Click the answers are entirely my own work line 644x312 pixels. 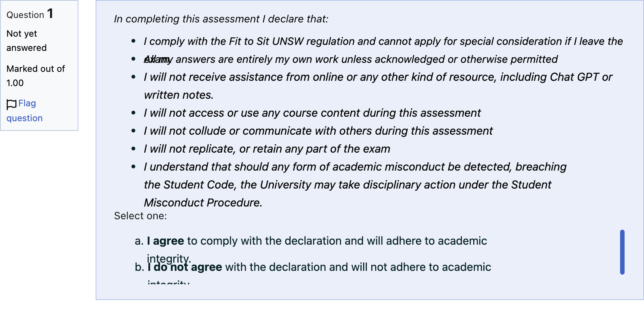[x=351, y=59]
